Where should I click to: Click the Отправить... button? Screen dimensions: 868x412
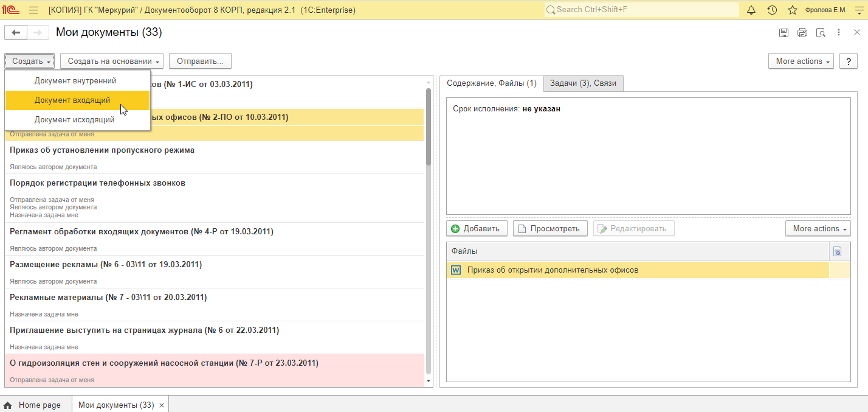[x=200, y=61]
